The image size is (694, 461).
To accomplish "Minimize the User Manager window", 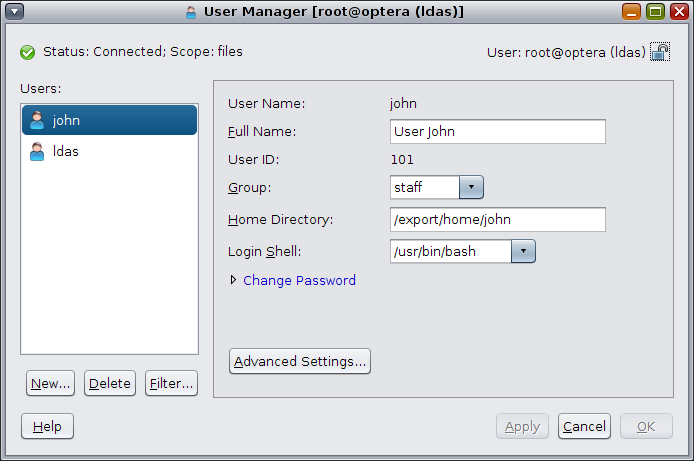I will [x=631, y=12].
